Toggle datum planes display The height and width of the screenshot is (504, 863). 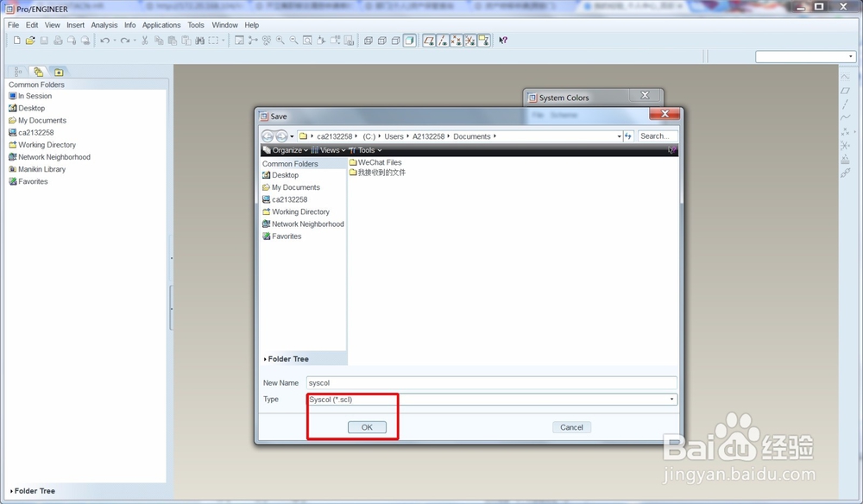(x=429, y=41)
